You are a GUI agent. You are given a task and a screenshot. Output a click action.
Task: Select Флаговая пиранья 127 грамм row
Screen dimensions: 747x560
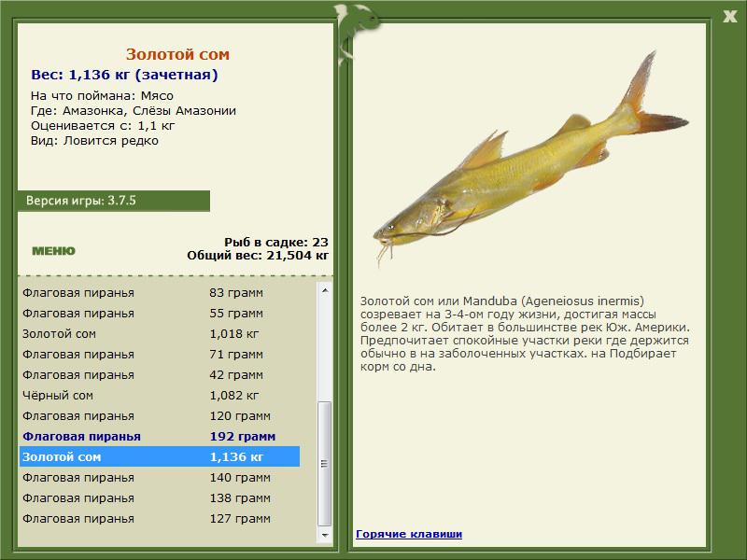159,518
